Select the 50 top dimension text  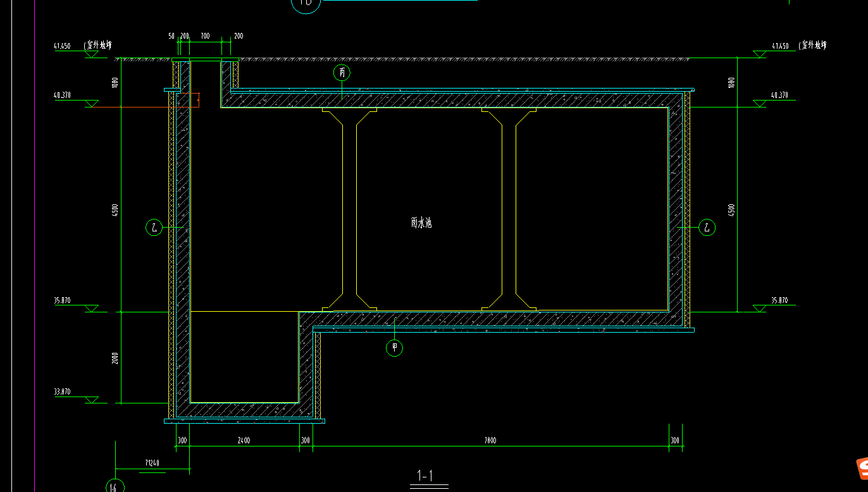[x=171, y=36]
